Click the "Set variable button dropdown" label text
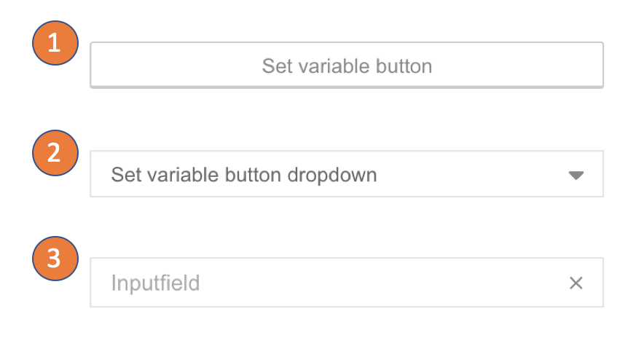The height and width of the screenshot is (354, 644). click(x=243, y=175)
